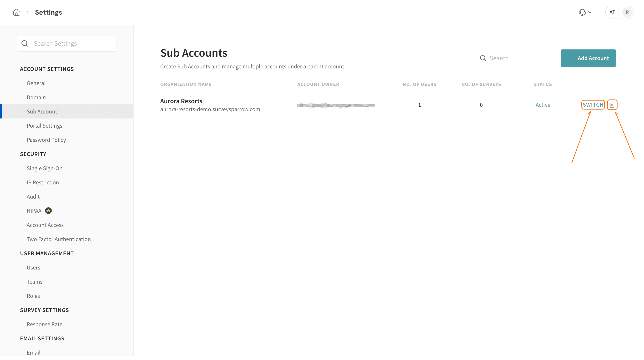
Task: Open Account Access settings
Action: [x=45, y=225]
